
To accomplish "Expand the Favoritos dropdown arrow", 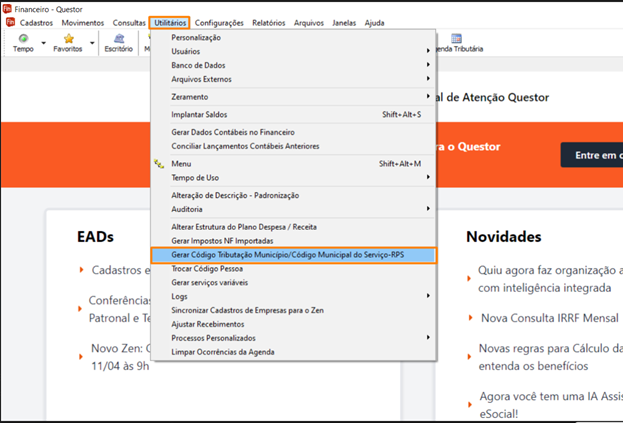I will point(92,43).
